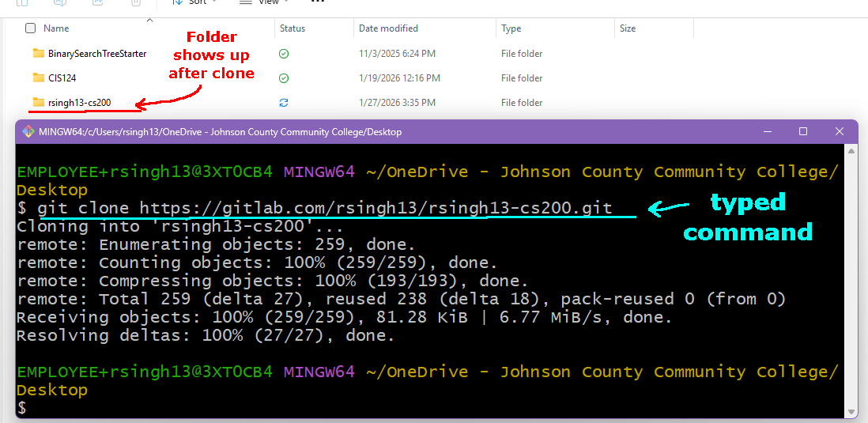The width and height of the screenshot is (868, 423).
Task: Click the date 1/19/2026 12:16 PM
Action: [399, 78]
